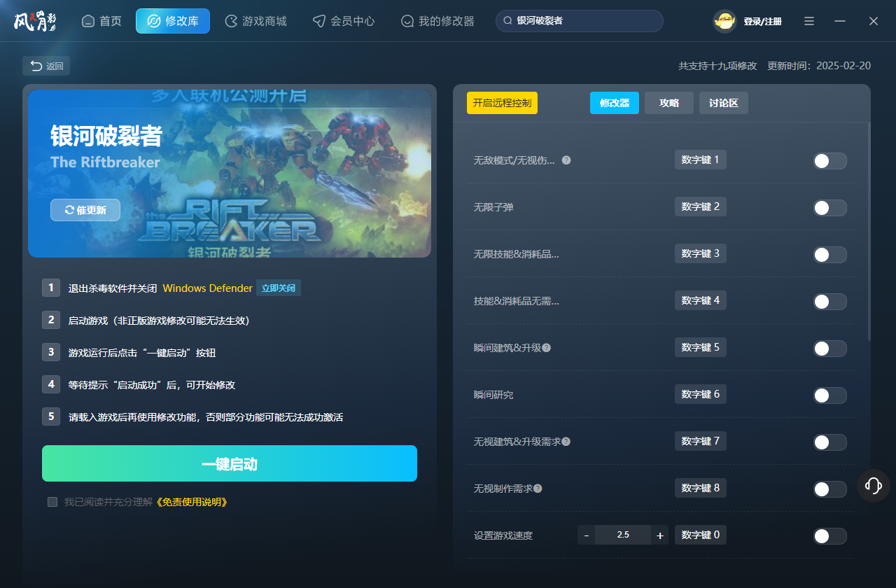
Task: Increase game speed with plus button
Action: 659,535
